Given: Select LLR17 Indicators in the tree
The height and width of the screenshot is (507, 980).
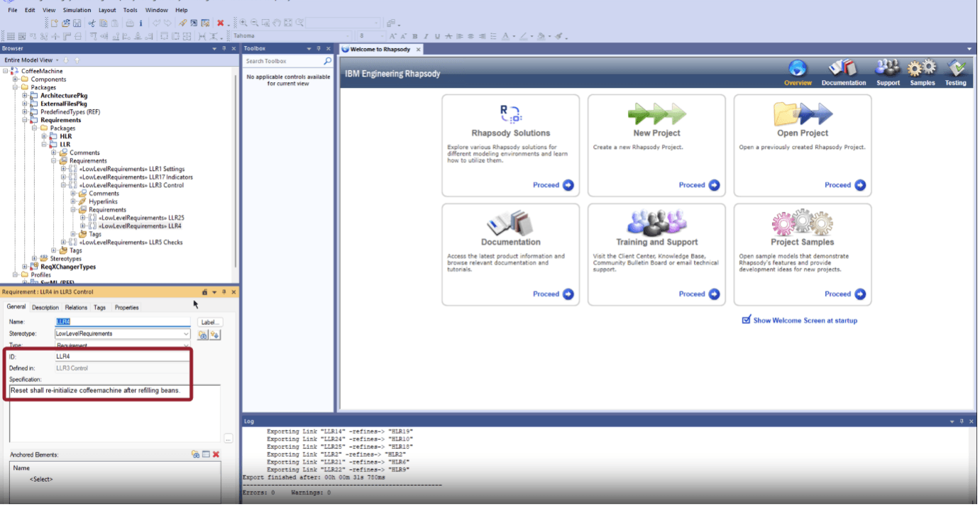Looking at the screenshot, I should [136, 177].
